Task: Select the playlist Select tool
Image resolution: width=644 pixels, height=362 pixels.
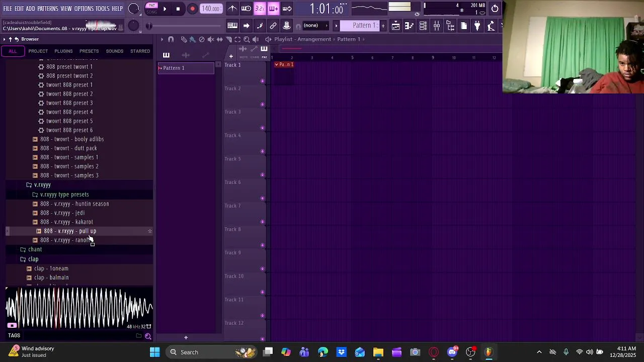Action: point(237,39)
